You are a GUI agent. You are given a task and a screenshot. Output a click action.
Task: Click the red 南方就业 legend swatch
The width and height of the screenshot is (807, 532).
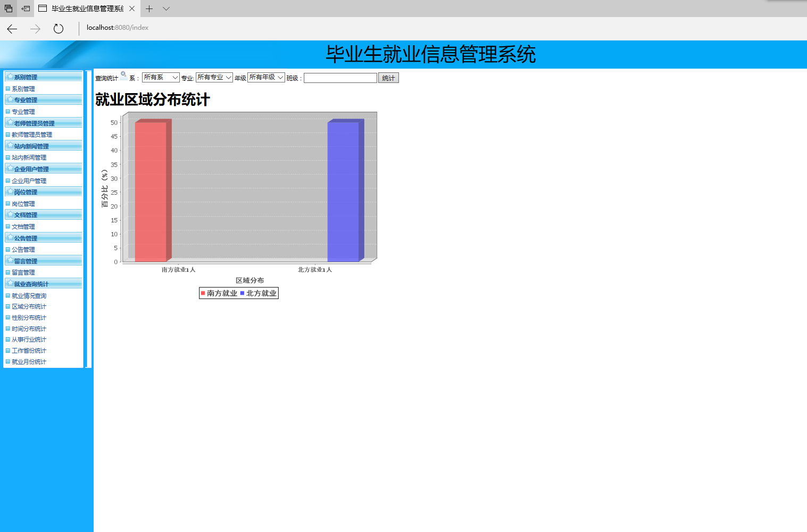(x=203, y=293)
